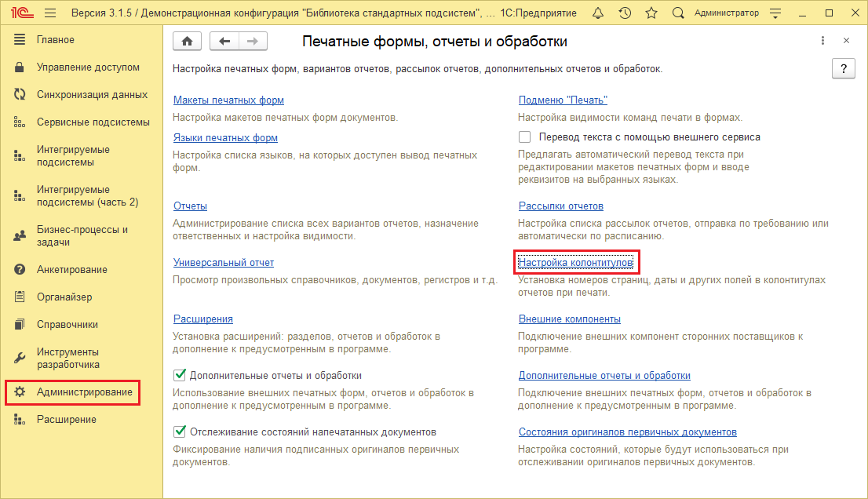Open the 1C main menu hamburger icon
868x499 pixels.
[x=50, y=13]
